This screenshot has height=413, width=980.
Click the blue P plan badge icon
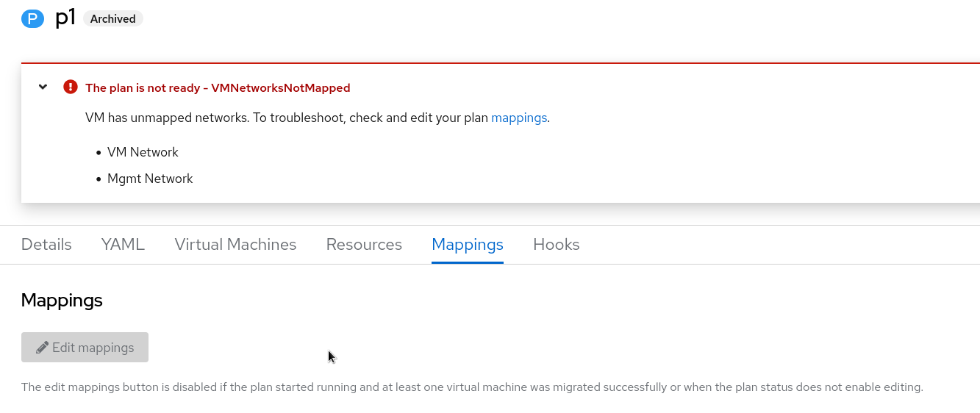tap(32, 18)
